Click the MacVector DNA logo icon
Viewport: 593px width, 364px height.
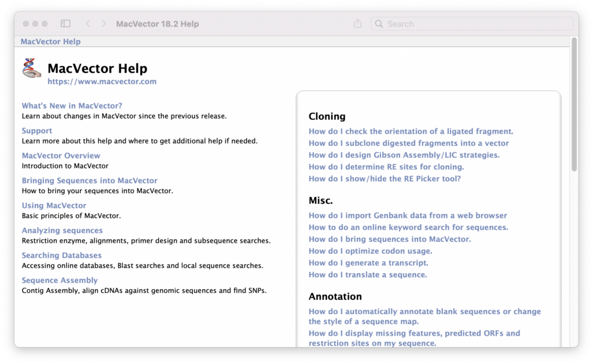32,68
